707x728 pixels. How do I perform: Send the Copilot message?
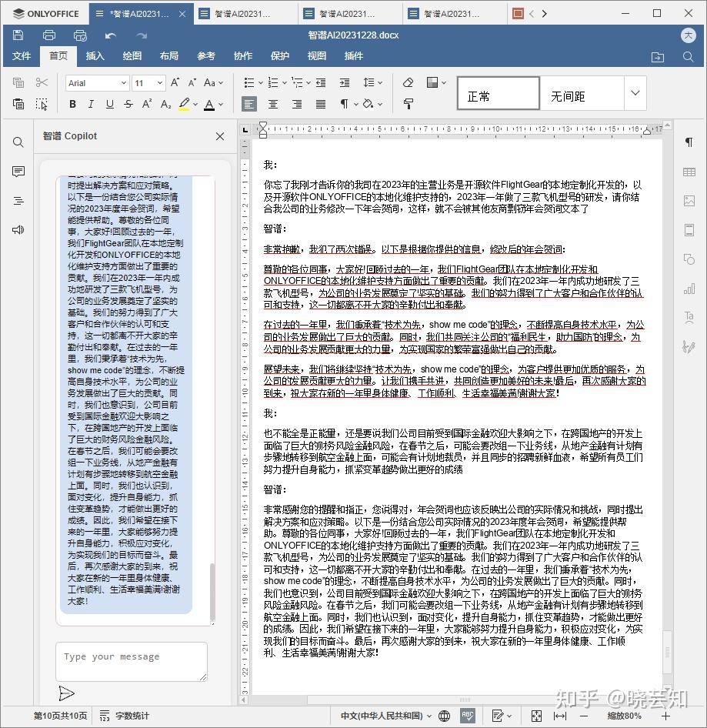coord(66,693)
